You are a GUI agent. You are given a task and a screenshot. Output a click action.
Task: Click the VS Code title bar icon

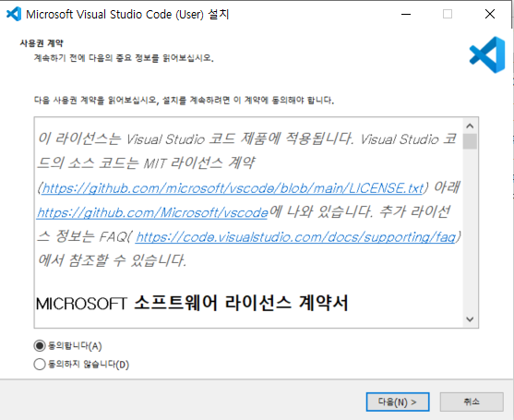pos(14,14)
